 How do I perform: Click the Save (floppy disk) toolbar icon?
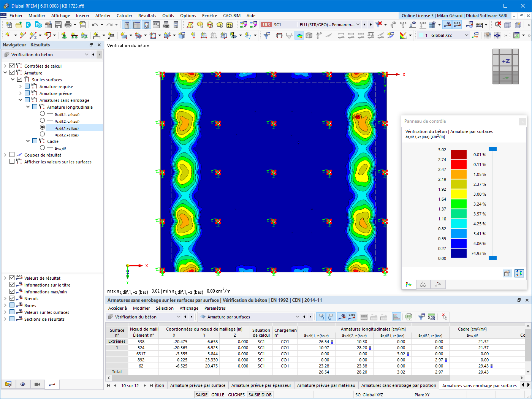[58, 25]
